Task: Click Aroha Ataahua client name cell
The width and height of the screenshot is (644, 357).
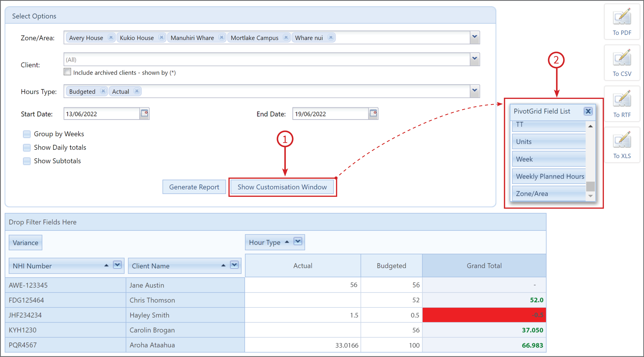Action: pyautogui.click(x=185, y=345)
